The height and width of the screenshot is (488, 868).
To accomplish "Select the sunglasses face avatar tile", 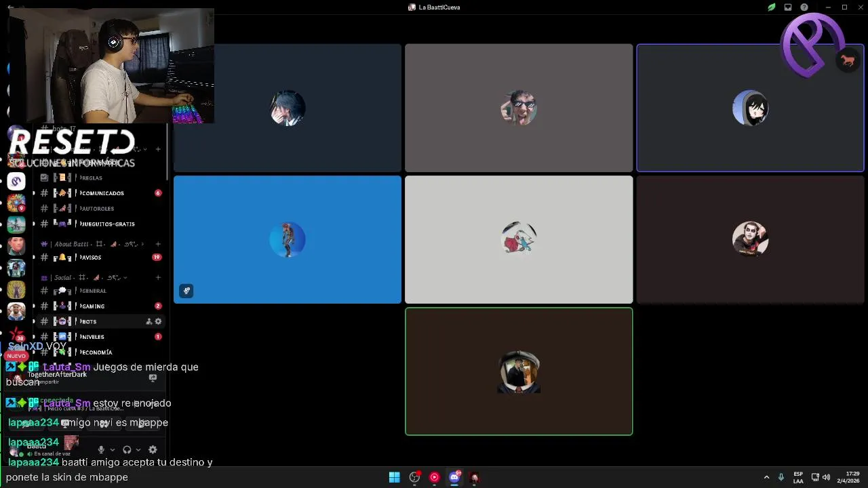I will pyautogui.click(x=519, y=108).
